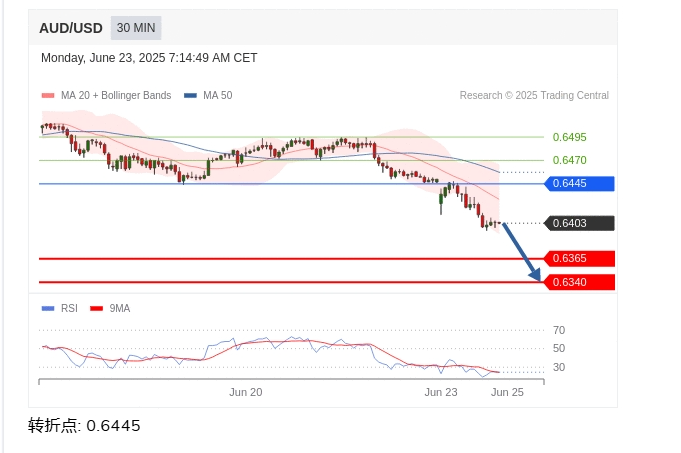The image size is (681, 453).
Task: Click the 转折点: 0.6445 pivot text
Action: [x=85, y=426]
